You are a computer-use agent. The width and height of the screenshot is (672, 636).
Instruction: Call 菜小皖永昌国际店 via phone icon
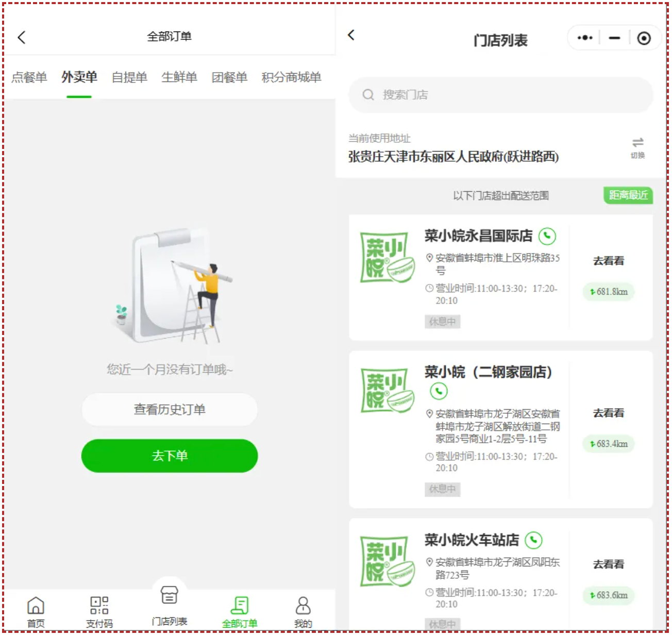[547, 236]
